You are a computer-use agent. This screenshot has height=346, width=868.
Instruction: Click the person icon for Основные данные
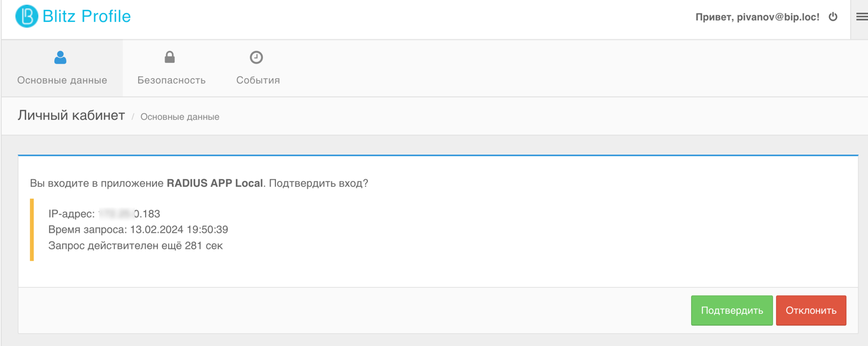60,57
